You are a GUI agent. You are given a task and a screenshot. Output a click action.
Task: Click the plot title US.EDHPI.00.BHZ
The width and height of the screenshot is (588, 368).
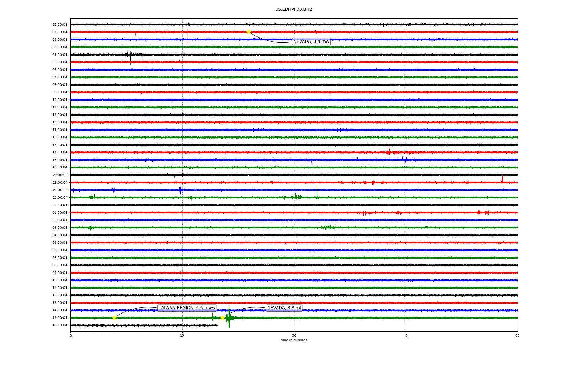[x=294, y=10]
